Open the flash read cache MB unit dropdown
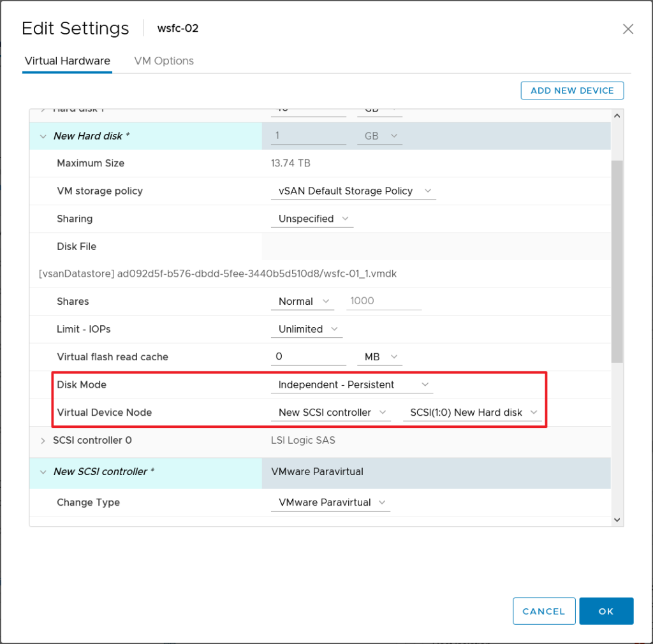The height and width of the screenshot is (644, 653). coord(380,357)
